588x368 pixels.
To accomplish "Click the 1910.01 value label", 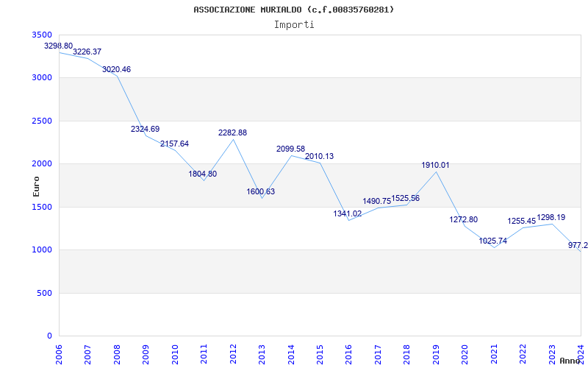I will coord(435,165).
